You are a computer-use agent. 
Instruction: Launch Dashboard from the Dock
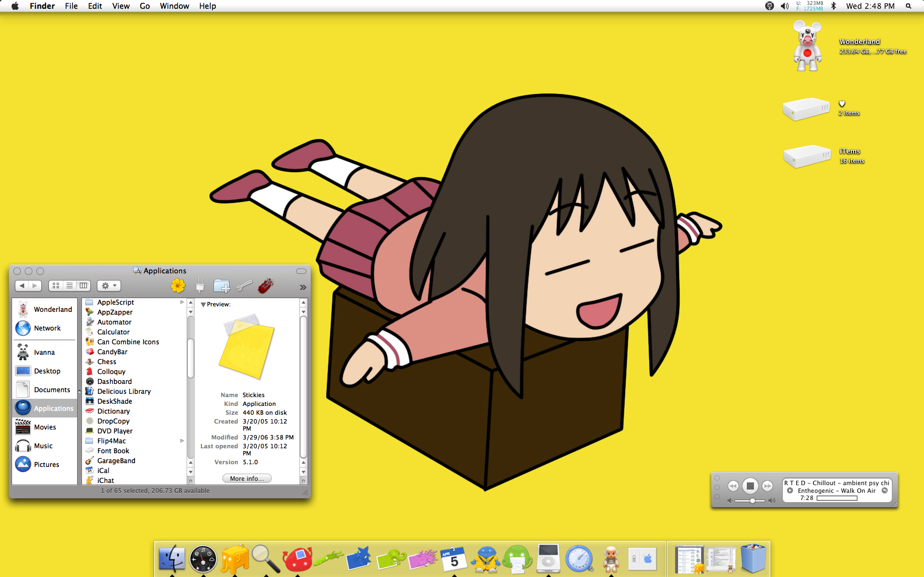tap(203, 559)
